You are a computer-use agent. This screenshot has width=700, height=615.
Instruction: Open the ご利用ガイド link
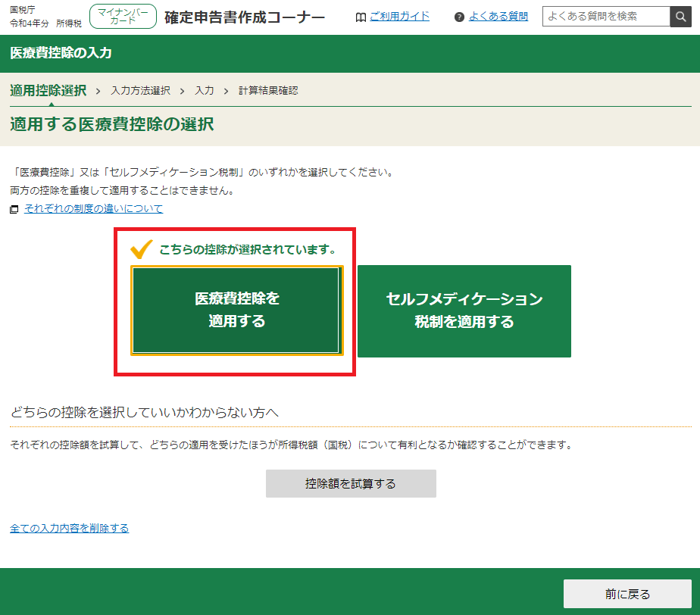point(399,17)
